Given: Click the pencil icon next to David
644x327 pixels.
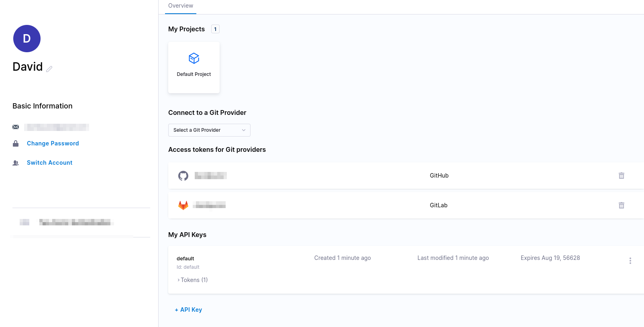Looking at the screenshot, I should point(49,69).
